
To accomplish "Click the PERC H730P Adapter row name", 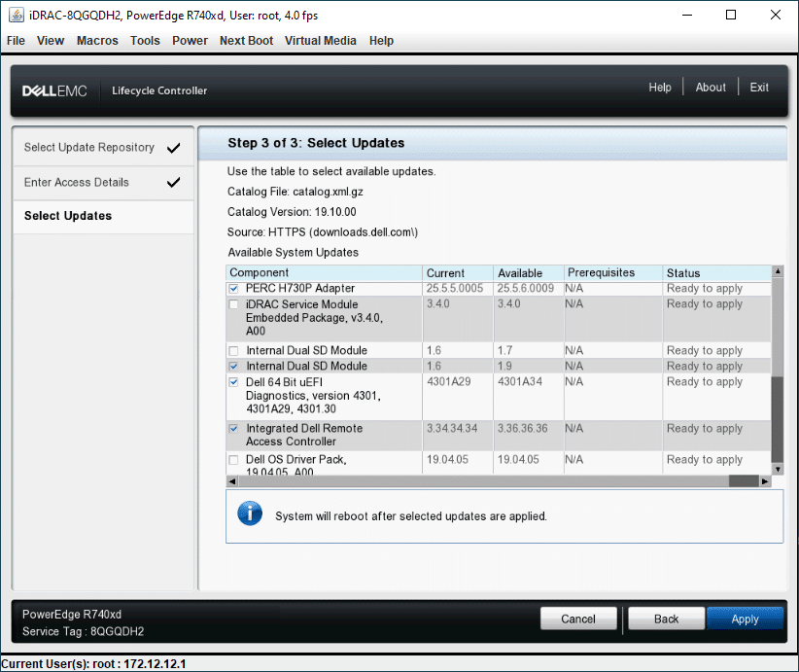I will 300,288.
